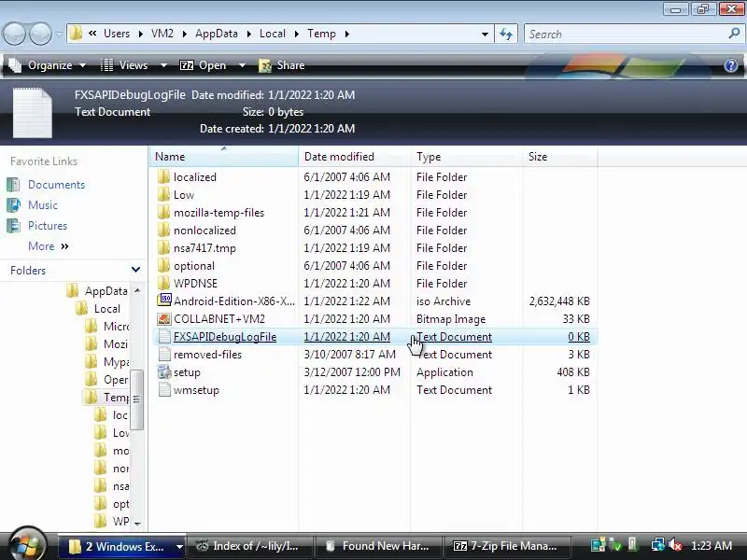Select the nsa7417.tmp folder icon

tap(163, 247)
